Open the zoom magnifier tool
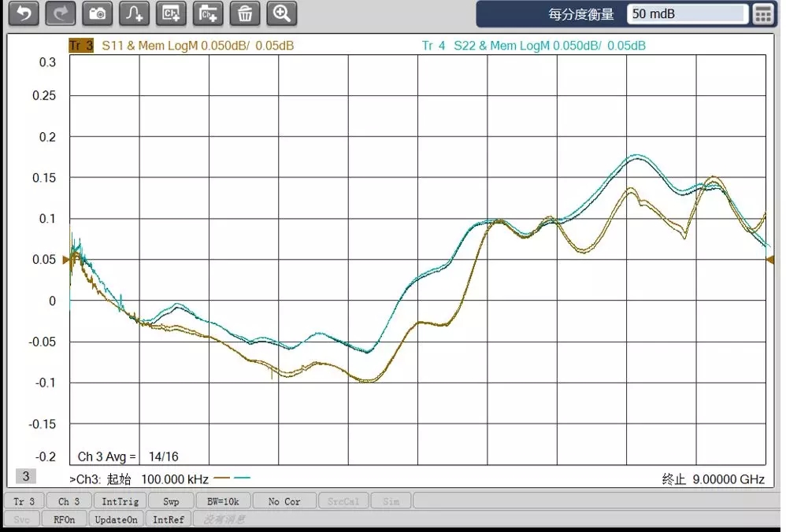Screen dimensions: 786x532 pos(282,13)
